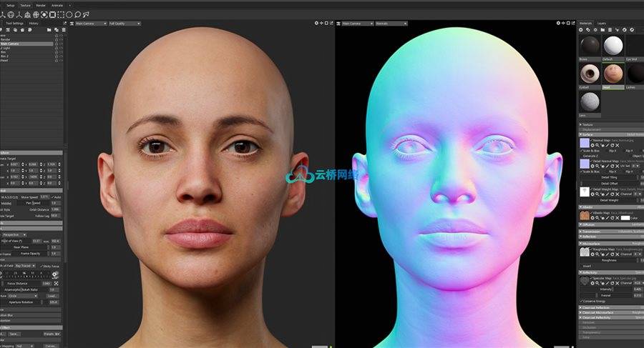Open the Render menu tab
Viewport: 644px width, 348px height.
coord(42,5)
